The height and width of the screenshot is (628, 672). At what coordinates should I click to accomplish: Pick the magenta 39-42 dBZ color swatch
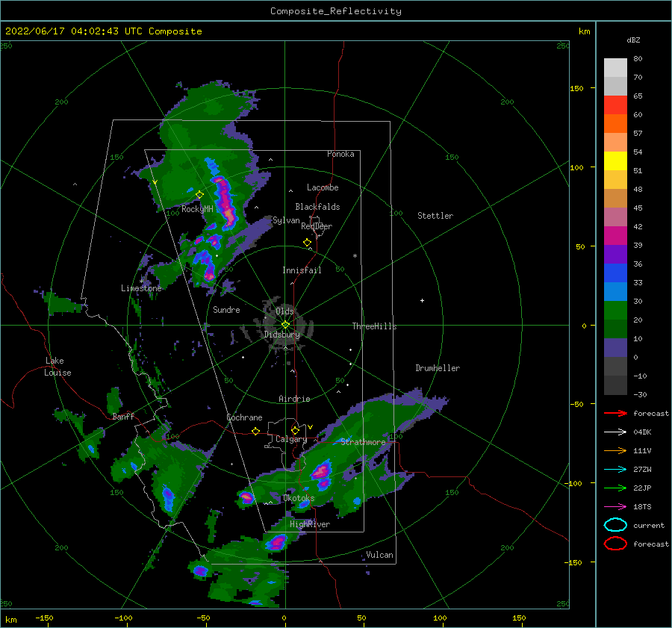click(x=615, y=236)
